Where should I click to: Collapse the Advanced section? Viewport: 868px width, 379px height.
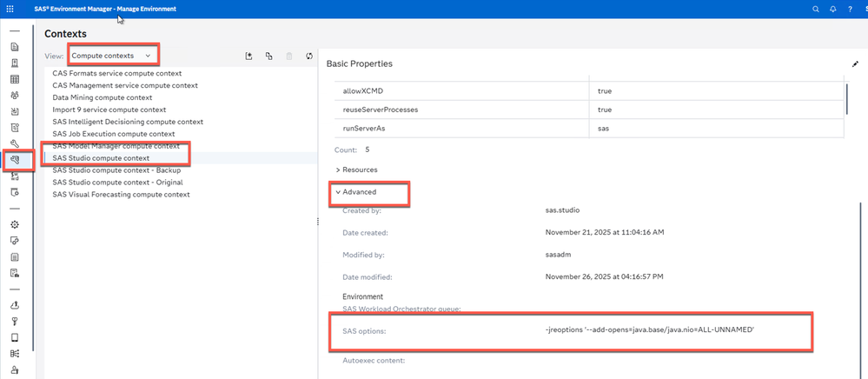[356, 192]
